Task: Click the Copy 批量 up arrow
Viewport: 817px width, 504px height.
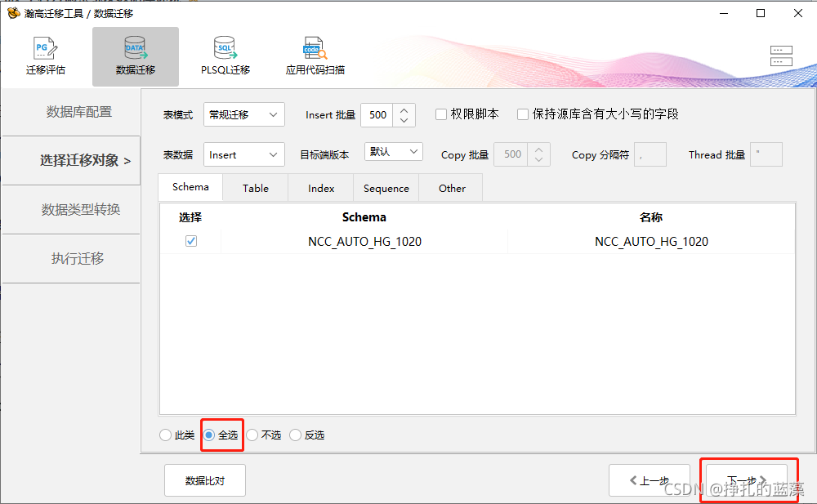Action: point(538,149)
